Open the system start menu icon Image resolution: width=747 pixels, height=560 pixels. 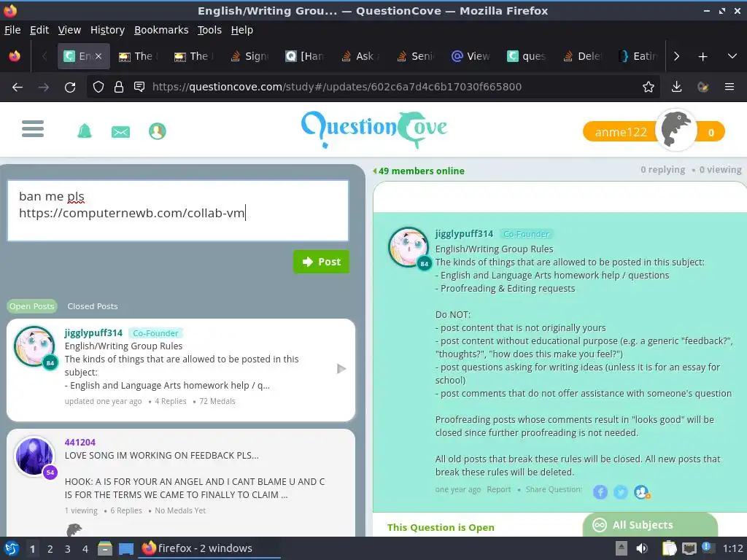click(12, 548)
